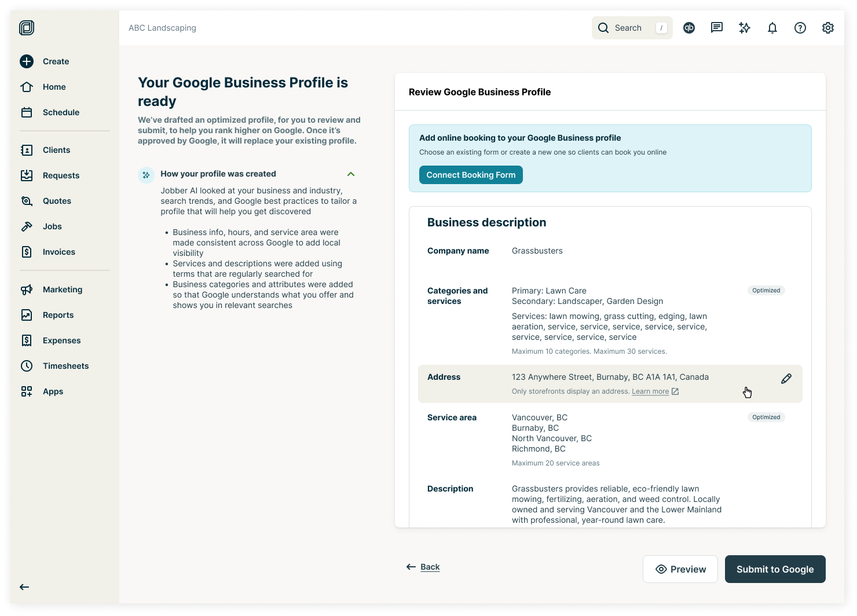Viewport: 857px width, 616px height.
Task: Go to Marketing in the sidebar
Action: point(62,289)
